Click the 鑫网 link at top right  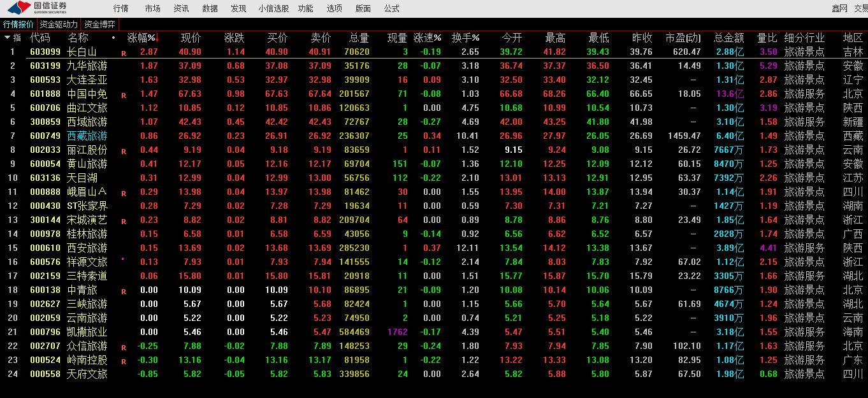tap(839, 8)
